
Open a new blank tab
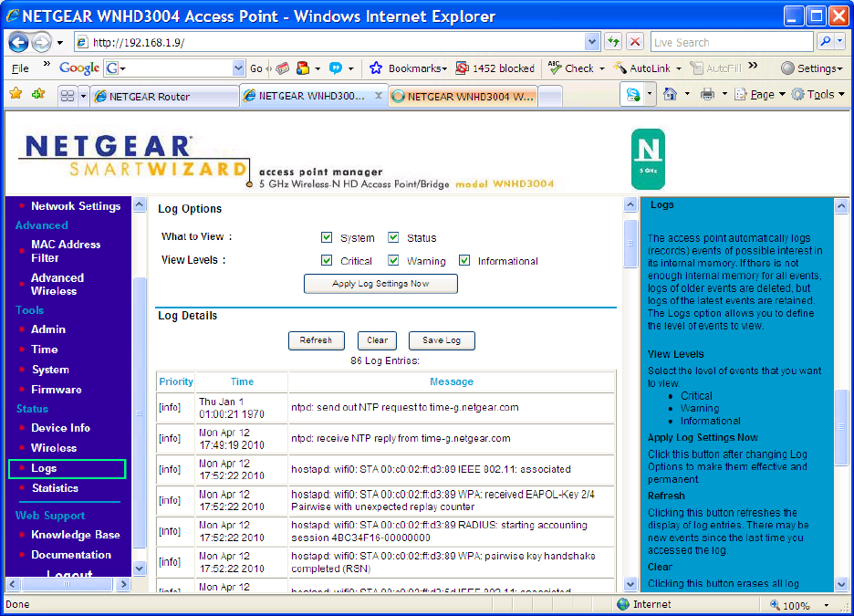[x=550, y=97]
